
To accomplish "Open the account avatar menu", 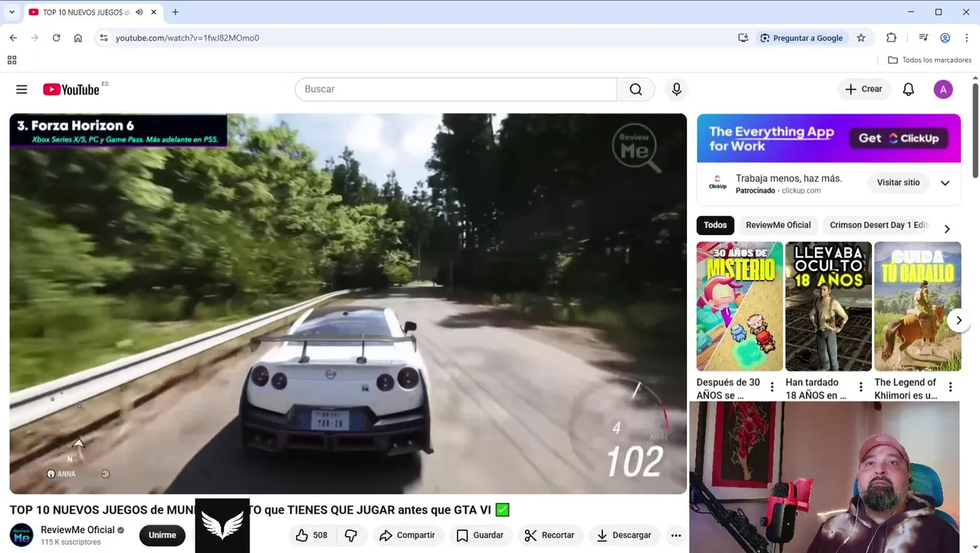I will coord(943,89).
